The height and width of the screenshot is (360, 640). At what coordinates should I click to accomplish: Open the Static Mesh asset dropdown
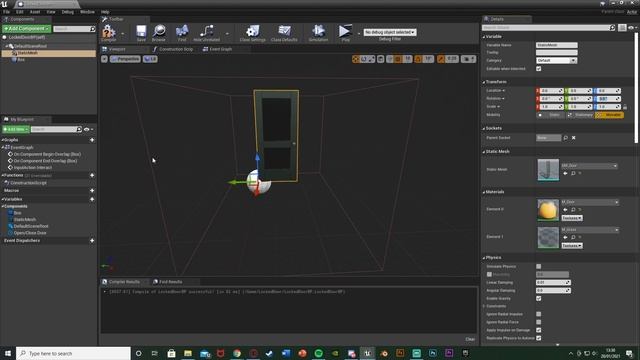(589, 166)
